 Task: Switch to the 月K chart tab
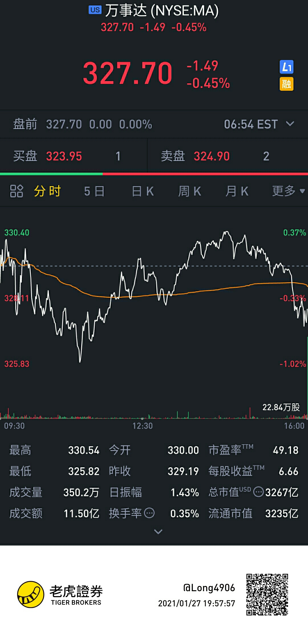click(237, 191)
